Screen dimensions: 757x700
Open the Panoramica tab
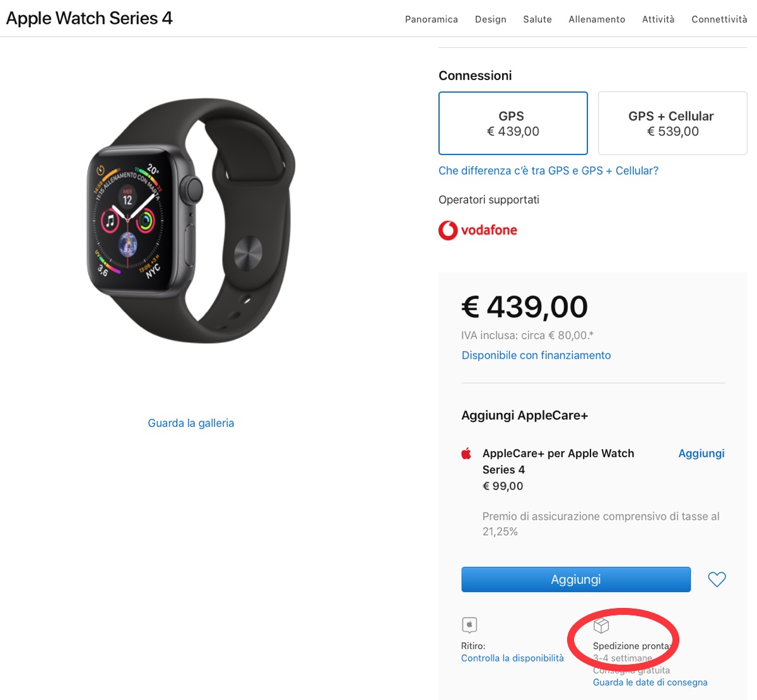point(431,20)
